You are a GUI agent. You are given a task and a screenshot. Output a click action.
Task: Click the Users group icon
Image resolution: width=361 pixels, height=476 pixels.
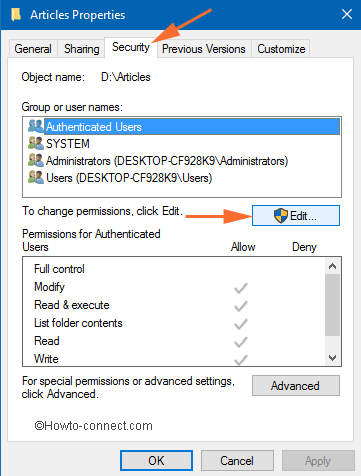(36, 177)
